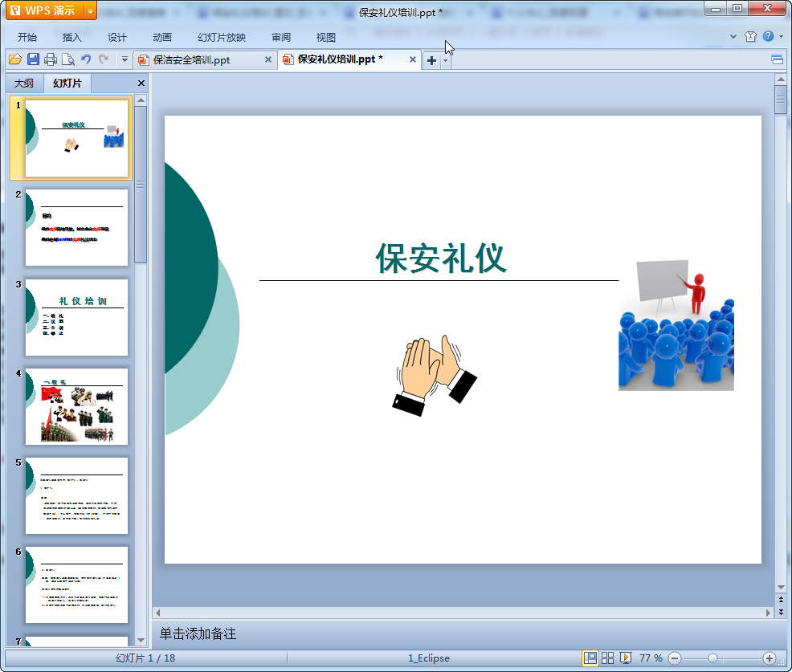
Task: Go to next slide double-arrow button
Action: [x=781, y=612]
